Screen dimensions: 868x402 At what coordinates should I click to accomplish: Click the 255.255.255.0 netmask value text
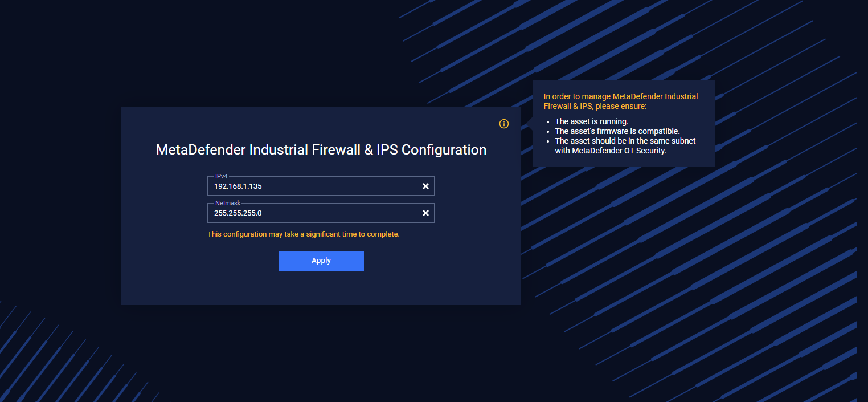click(x=238, y=213)
